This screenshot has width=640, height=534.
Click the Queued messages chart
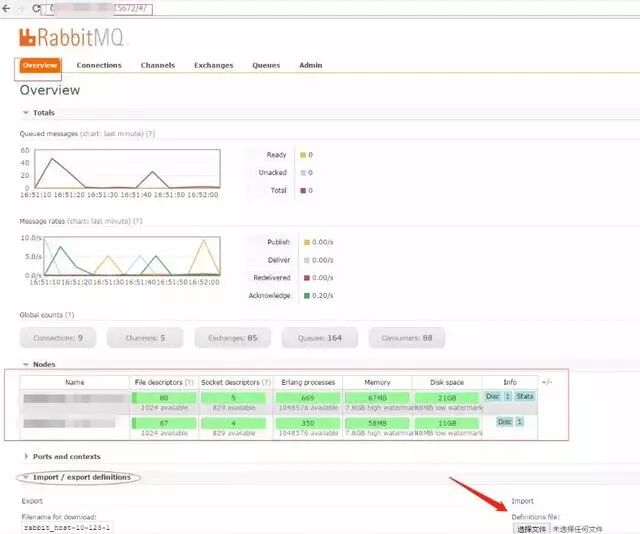tap(127, 169)
